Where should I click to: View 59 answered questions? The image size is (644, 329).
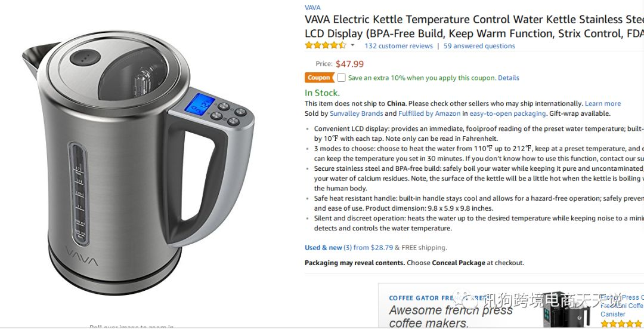pos(479,46)
